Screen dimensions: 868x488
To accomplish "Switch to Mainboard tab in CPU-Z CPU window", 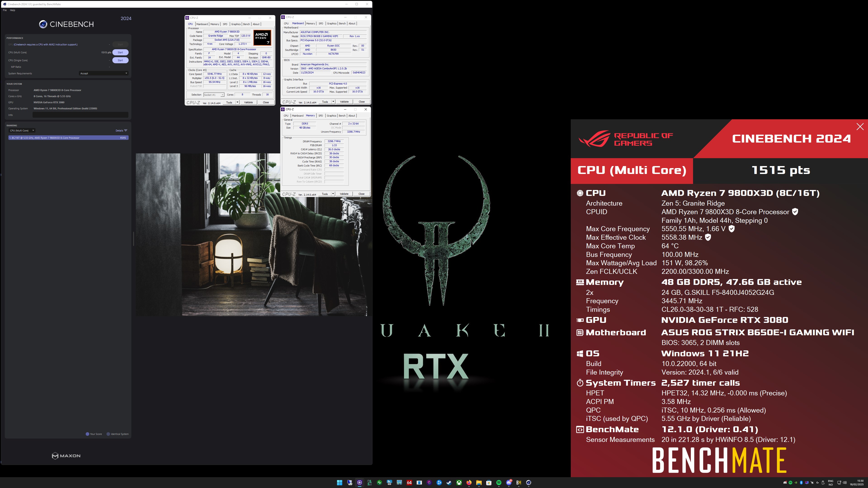I will click(x=202, y=24).
